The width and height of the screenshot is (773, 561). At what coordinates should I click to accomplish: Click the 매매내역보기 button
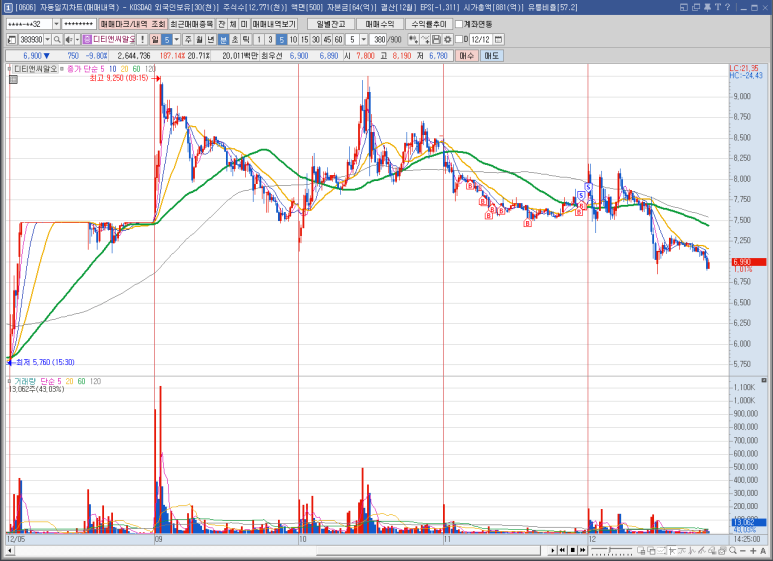coord(274,24)
